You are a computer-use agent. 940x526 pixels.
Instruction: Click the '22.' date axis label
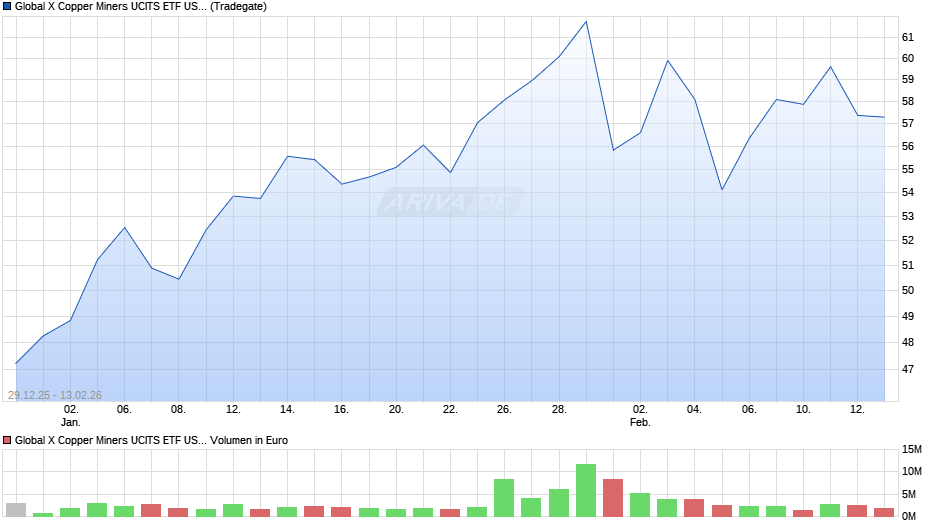pyautogui.click(x=450, y=409)
